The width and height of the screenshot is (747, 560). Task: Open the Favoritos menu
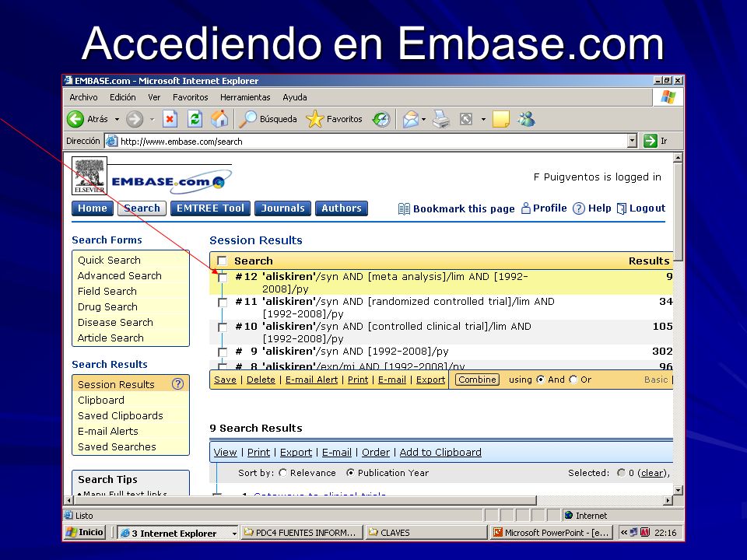pyautogui.click(x=190, y=97)
